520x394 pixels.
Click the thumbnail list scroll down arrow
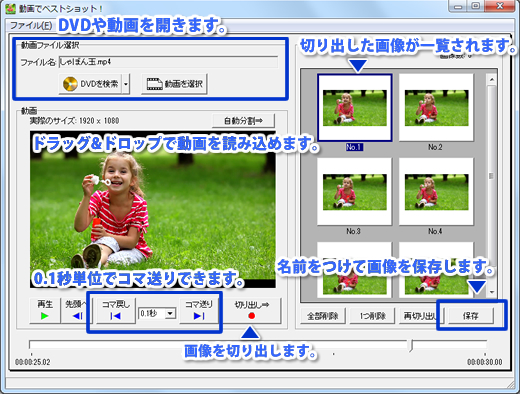pos(492,292)
